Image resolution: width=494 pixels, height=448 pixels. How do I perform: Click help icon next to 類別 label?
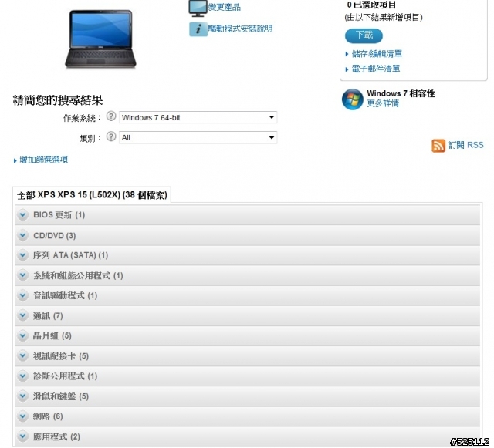[x=111, y=136]
